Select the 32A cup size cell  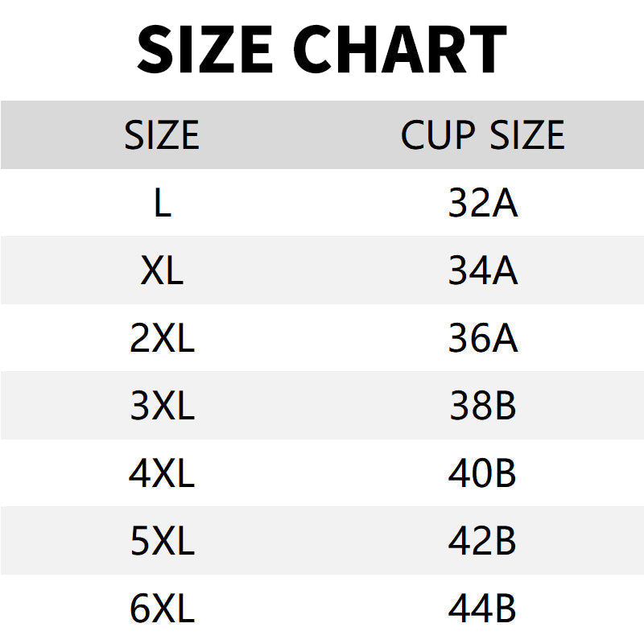tap(483, 202)
